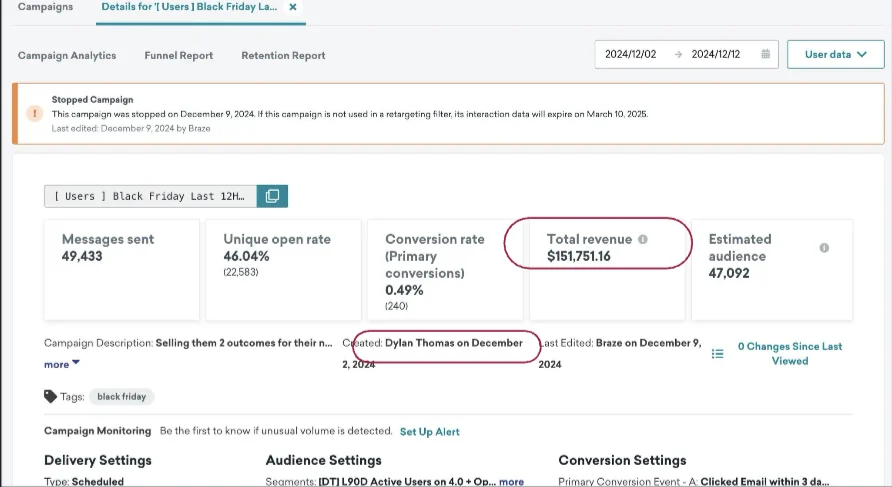892x487 pixels.
Task: Expand segments with the more link
Action: pos(511,481)
